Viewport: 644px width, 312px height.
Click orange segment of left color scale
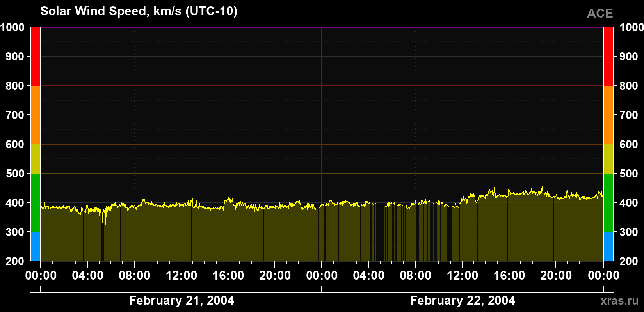[x=36, y=115]
